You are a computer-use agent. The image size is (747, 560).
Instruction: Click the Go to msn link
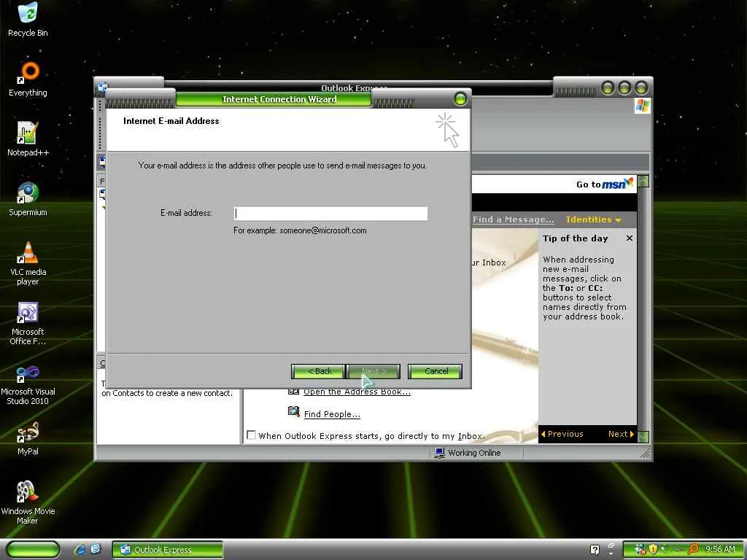pyautogui.click(x=605, y=184)
